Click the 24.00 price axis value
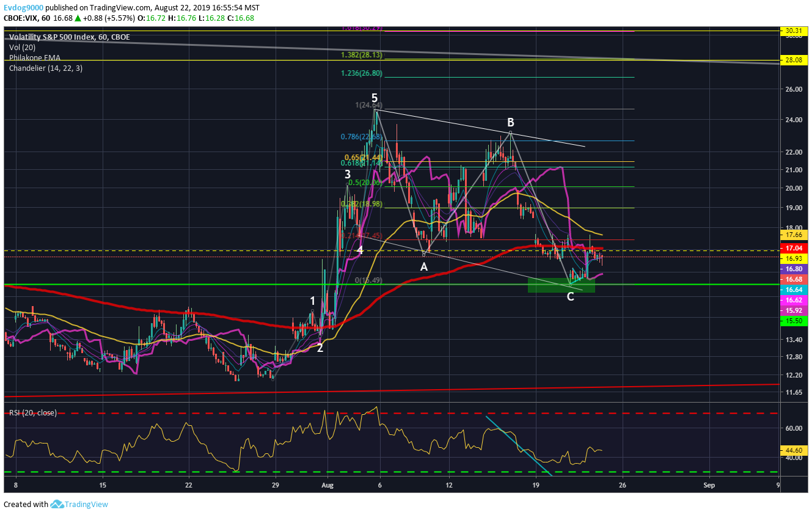Viewport: 812px width, 515px height. pos(792,120)
